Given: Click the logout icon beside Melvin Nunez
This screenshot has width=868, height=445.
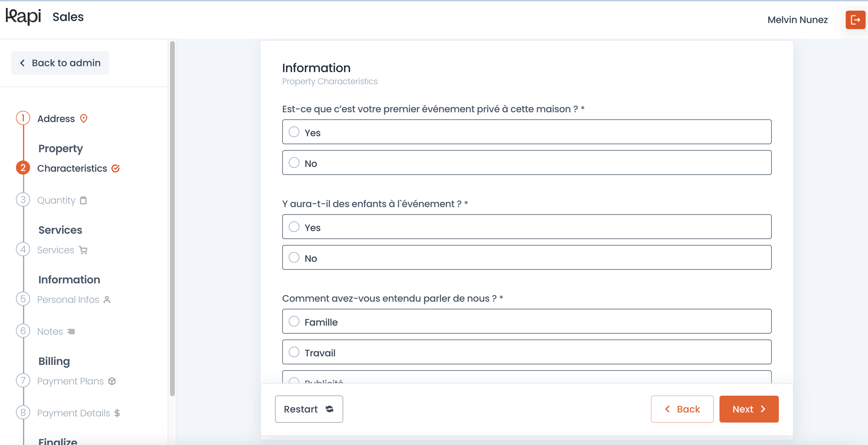Looking at the screenshot, I should click(x=855, y=20).
